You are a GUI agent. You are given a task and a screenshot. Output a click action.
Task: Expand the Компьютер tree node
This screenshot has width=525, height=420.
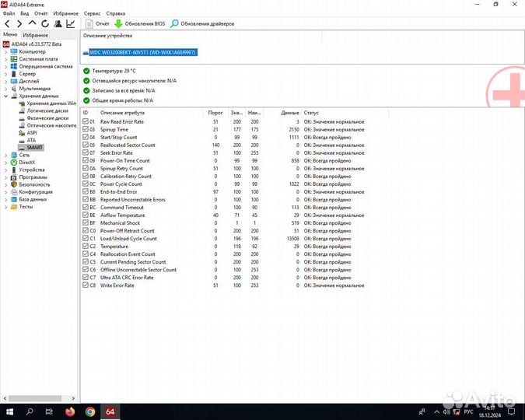pyautogui.click(x=6, y=51)
